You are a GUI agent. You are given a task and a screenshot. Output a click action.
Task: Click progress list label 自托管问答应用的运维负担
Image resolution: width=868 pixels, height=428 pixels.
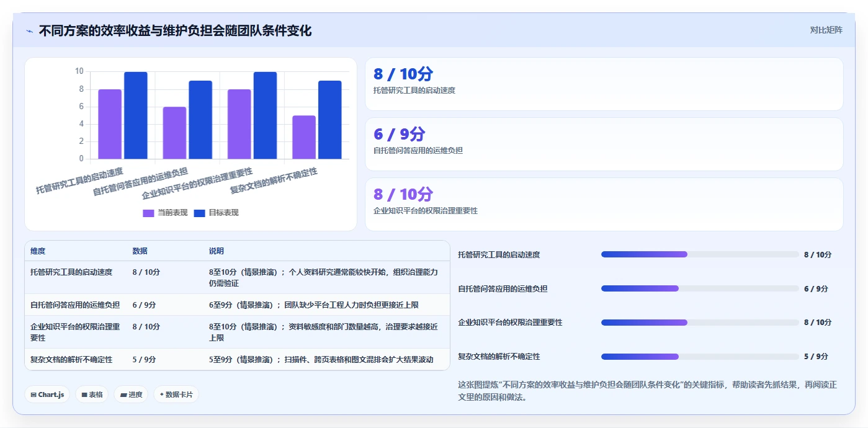pyautogui.click(x=503, y=288)
